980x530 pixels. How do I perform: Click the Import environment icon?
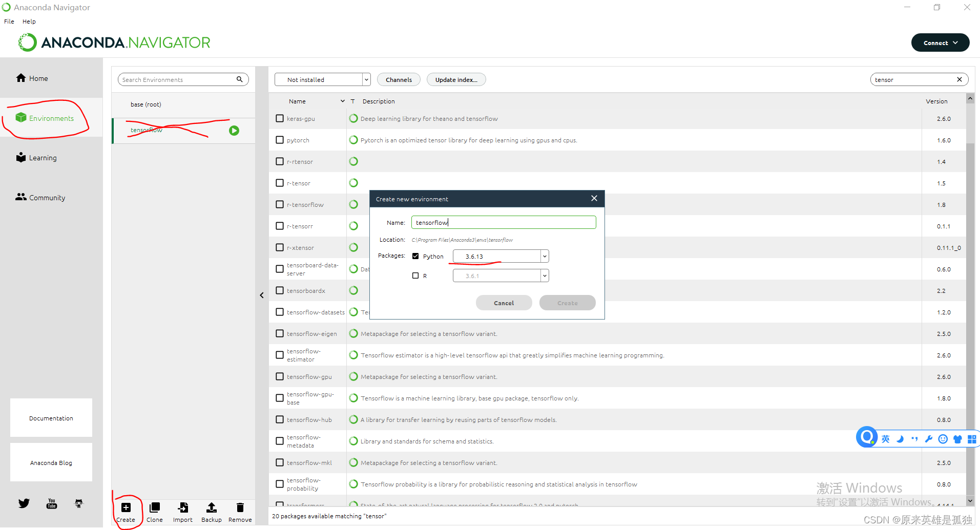coord(183,507)
